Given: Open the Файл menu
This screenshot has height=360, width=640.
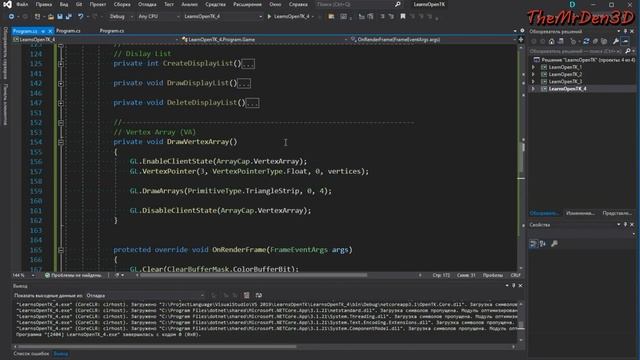Looking at the screenshot, I should (x=22, y=4).
